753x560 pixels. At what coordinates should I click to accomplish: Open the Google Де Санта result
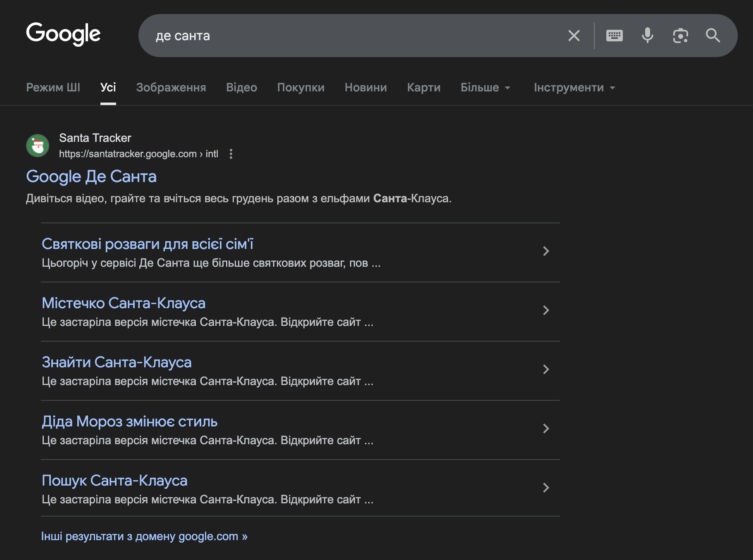click(x=91, y=176)
